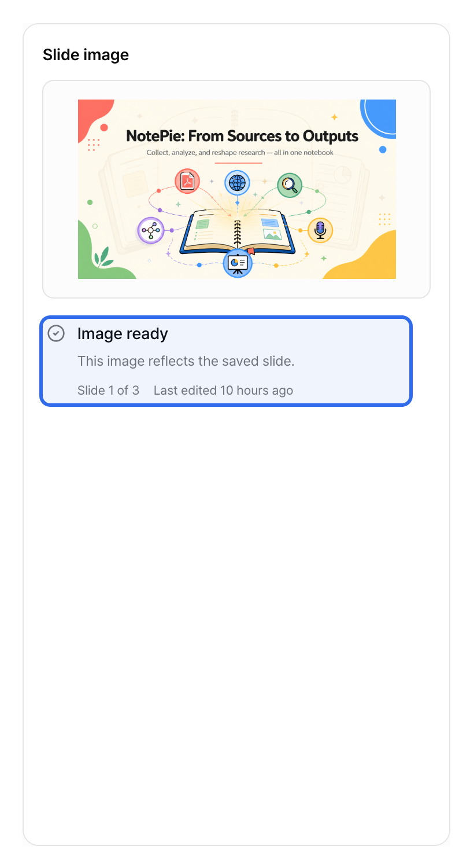Click the 'Slide 1 of 3' indicator
This screenshot has width=459, height=868.
click(108, 390)
